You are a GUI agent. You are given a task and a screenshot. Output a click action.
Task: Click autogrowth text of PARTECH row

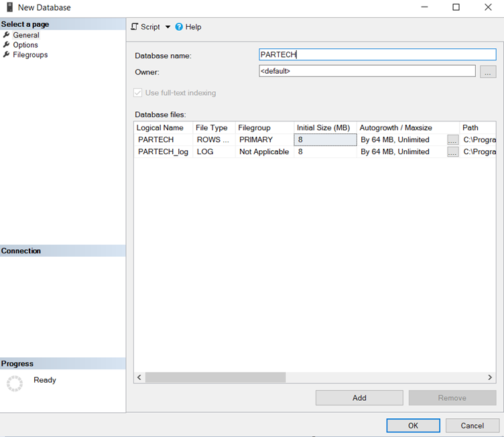[395, 140]
